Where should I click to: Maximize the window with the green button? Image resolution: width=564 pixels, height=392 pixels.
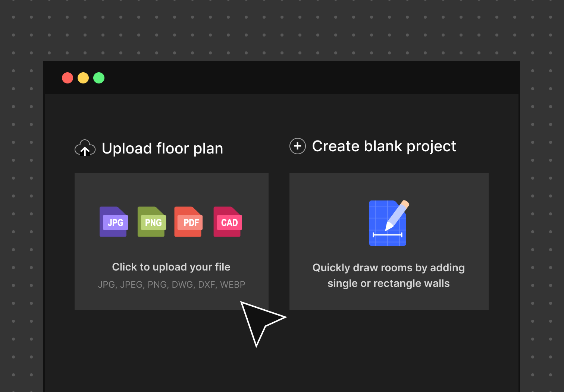click(x=99, y=78)
